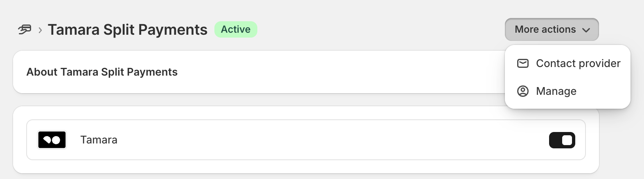The width and height of the screenshot is (644, 179).
Task: Click the More actions label text
Action: (x=545, y=29)
